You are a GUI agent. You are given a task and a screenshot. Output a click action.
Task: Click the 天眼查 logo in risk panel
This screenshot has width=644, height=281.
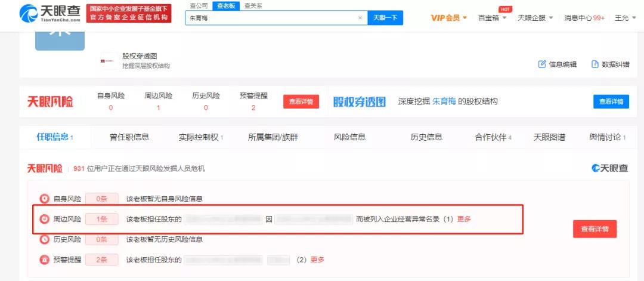[x=610, y=168]
